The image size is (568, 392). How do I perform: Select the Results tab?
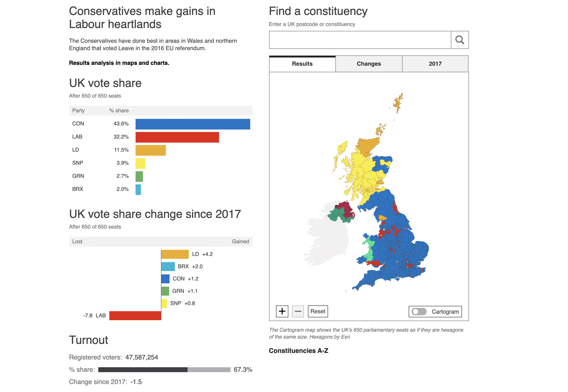(x=302, y=64)
